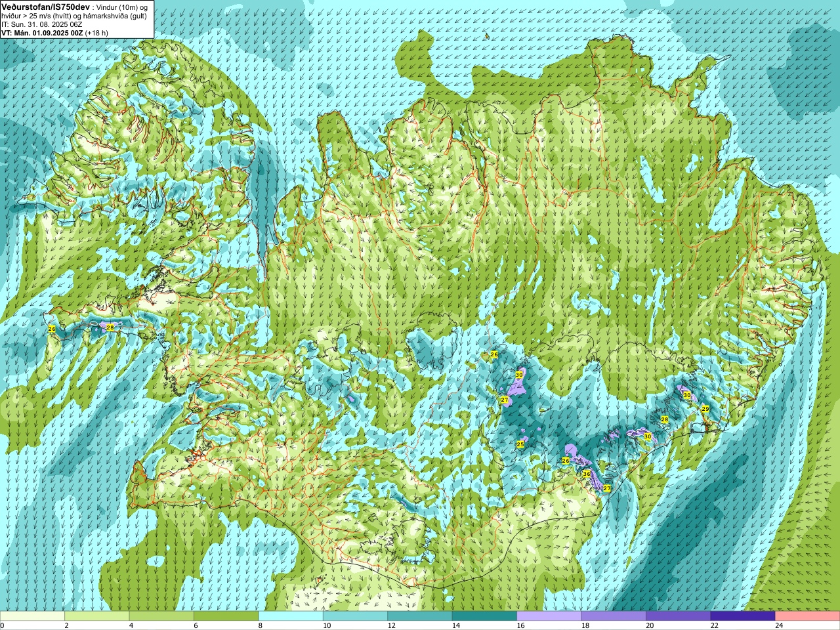Select the 20–22 m/s violet legend swatch
Screen dimensions: 840x630
pyautogui.click(x=679, y=616)
